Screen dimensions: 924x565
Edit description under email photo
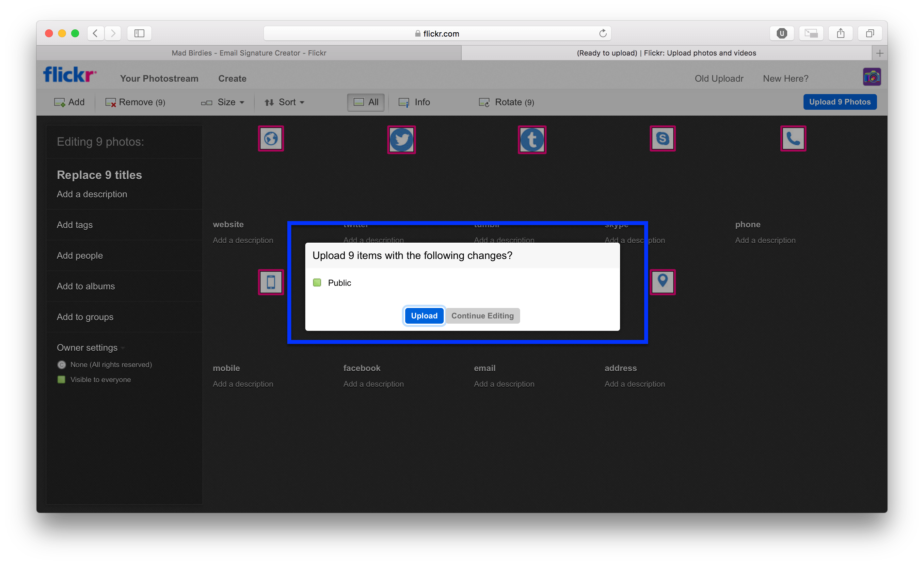click(503, 384)
